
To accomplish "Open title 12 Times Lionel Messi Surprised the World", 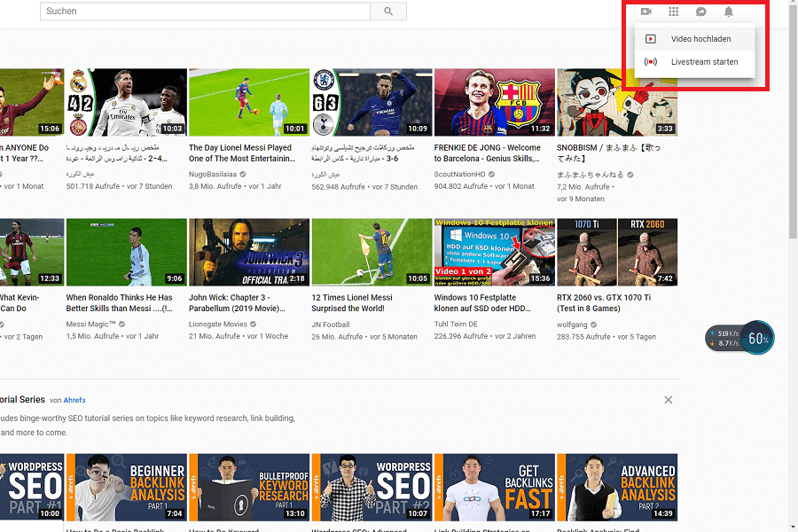I will pyautogui.click(x=352, y=303).
